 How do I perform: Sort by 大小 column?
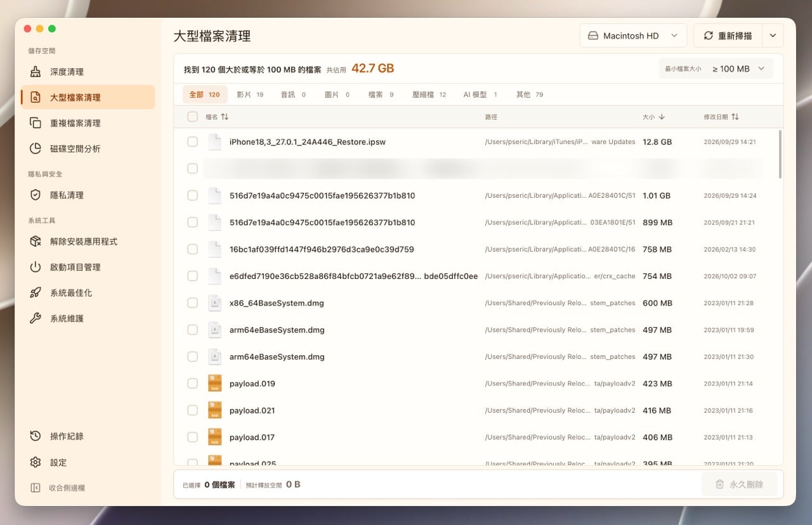coord(653,117)
